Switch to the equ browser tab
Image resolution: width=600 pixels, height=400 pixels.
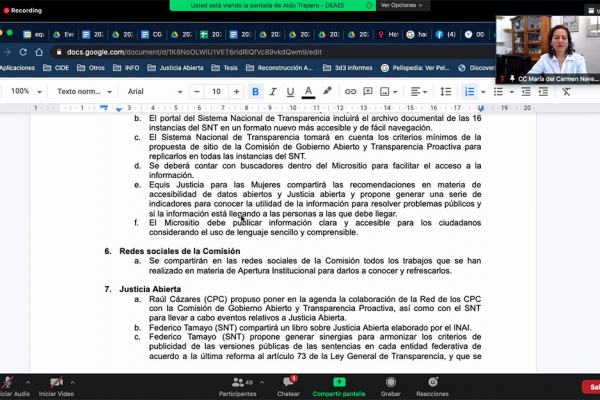(34, 34)
